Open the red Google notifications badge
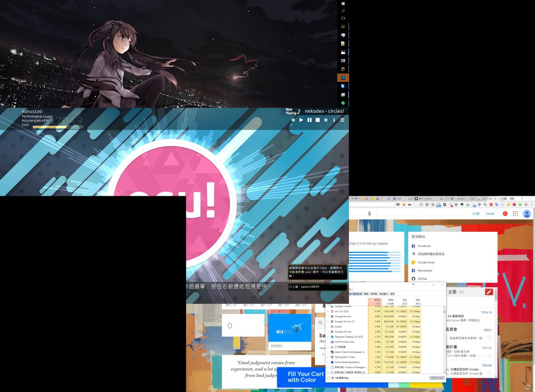This screenshot has height=392, width=535. (505, 214)
